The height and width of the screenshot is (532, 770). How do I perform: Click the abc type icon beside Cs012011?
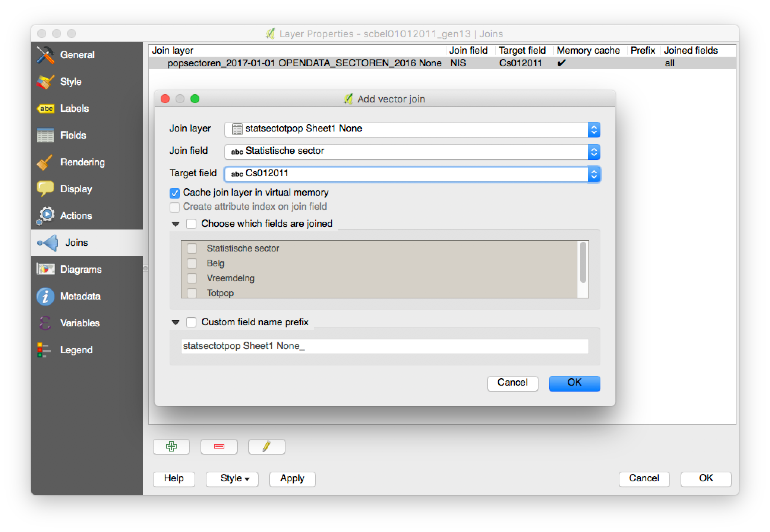237,174
